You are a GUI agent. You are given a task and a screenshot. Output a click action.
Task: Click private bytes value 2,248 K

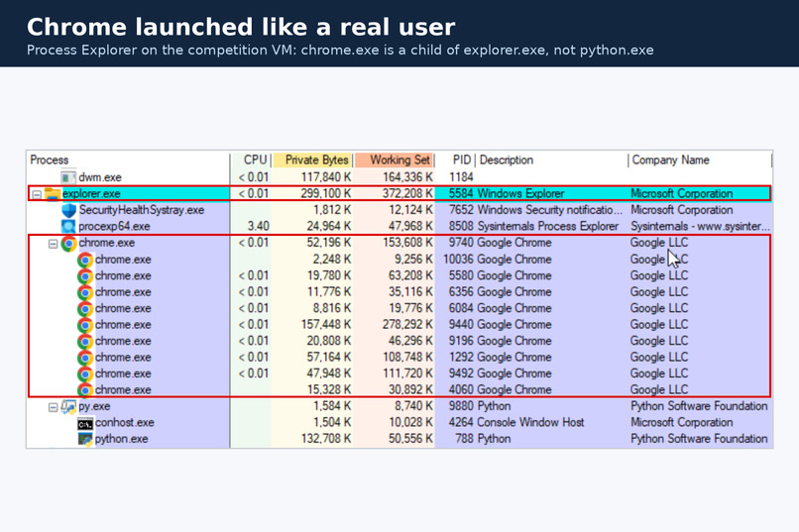pyautogui.click(x=332, y=260)
